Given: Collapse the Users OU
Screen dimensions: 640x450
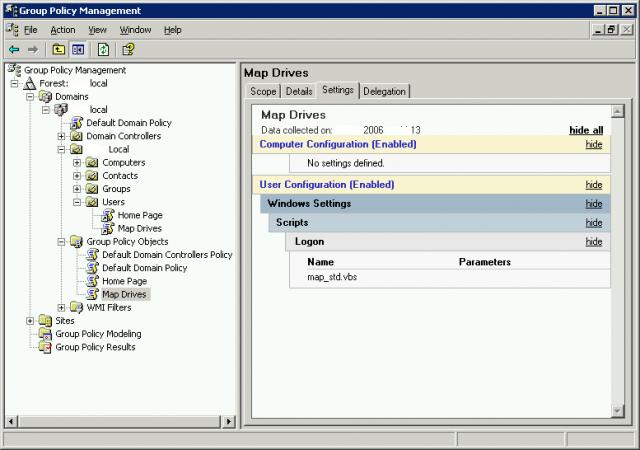Looking at the screenshot, I should pyautogui.click(x=77, y=202).
